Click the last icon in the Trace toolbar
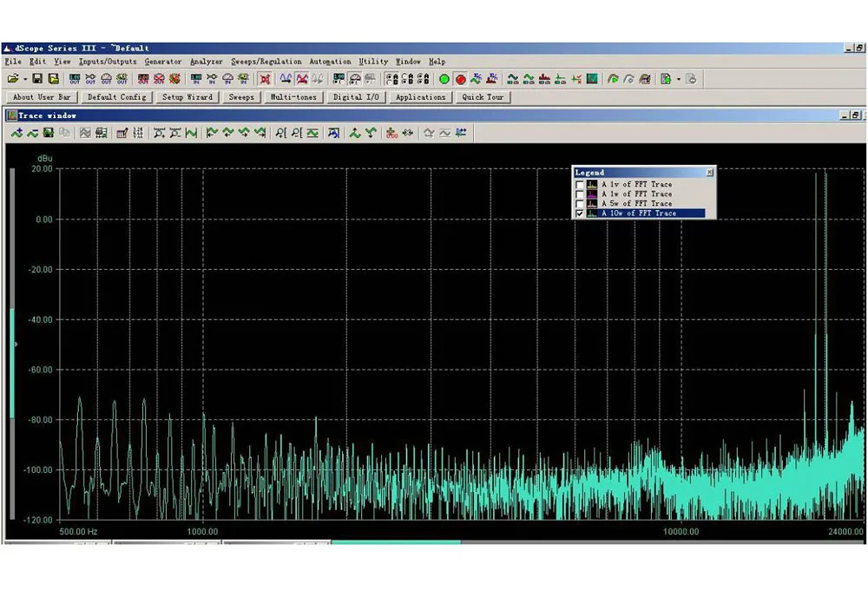The image size is (868, 597). click(x=461, y=133)
